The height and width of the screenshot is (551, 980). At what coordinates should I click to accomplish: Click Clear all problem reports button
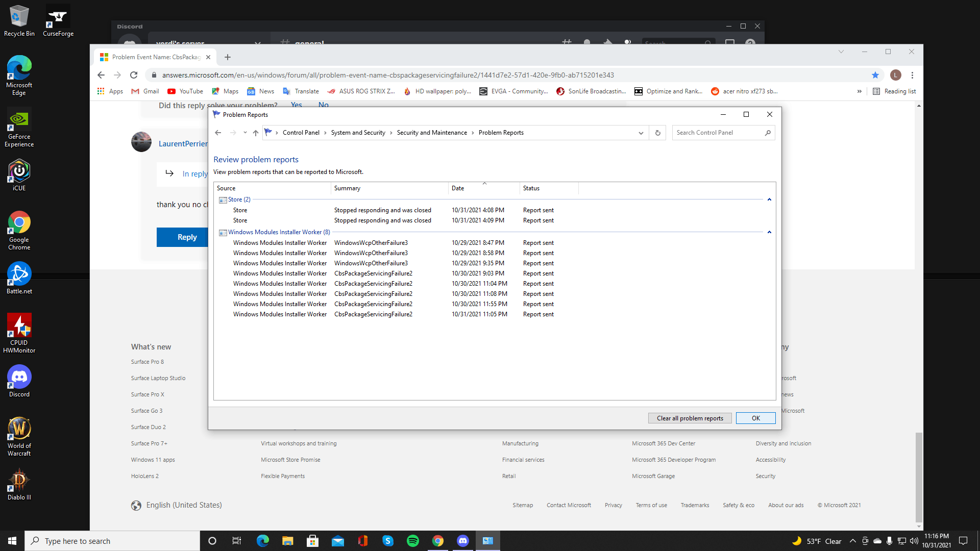click(x=690, y=418)
